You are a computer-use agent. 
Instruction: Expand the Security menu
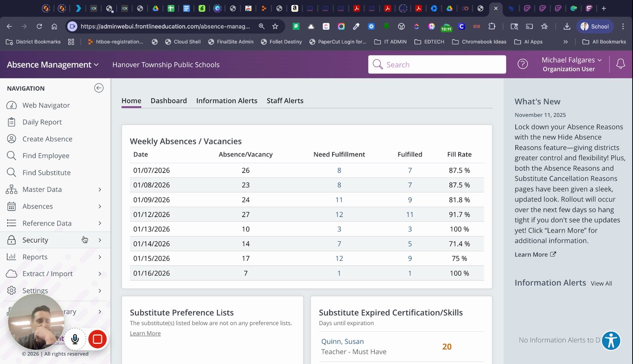(55, 240)
